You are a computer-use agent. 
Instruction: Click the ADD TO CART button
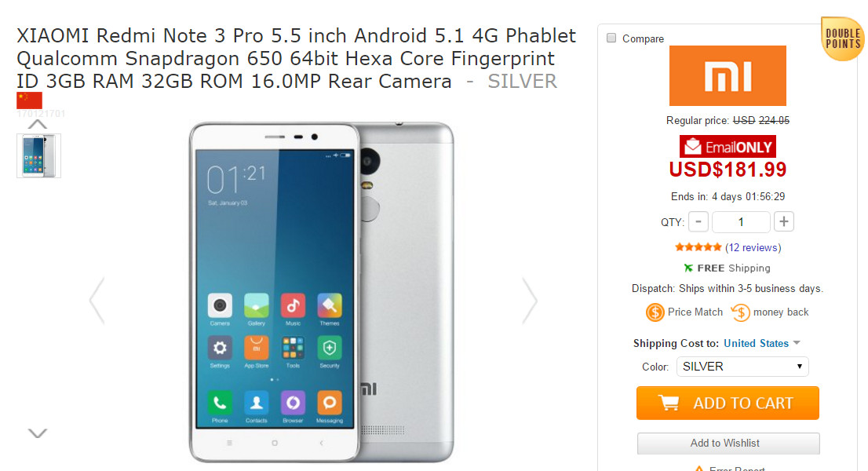coord(728,403)
